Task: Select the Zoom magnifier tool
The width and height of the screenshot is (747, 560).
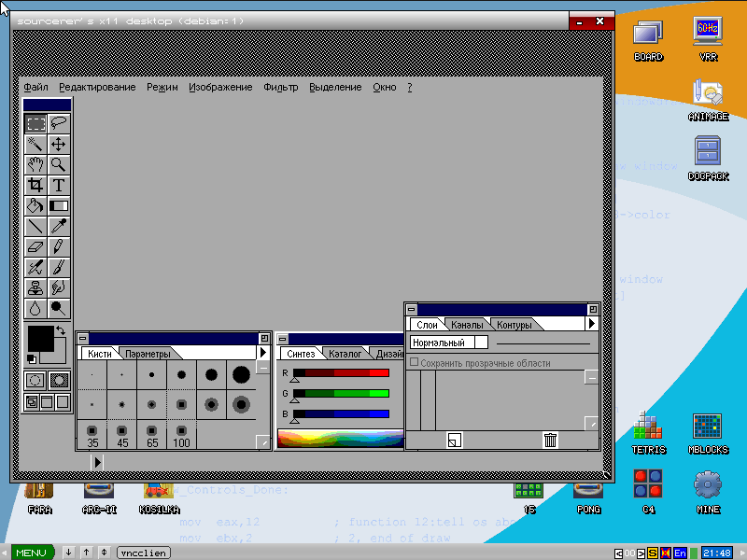Action: click(x=59, y=164)
